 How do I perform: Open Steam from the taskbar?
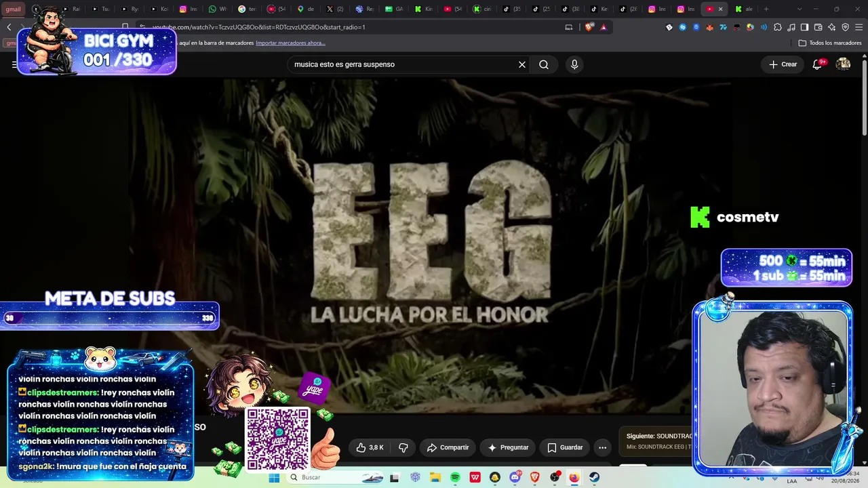point(594,477)
